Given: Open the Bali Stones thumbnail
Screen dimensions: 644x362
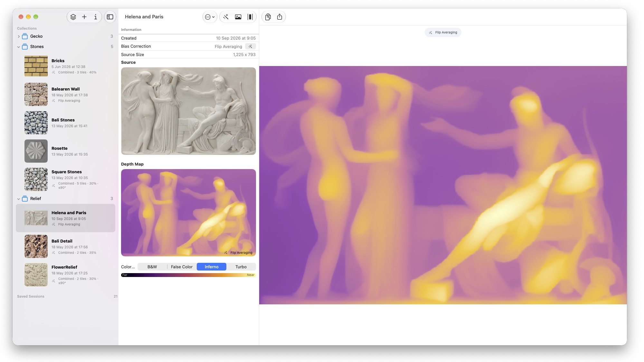Looking at the screenshot, I should click(x=36, y=123).
